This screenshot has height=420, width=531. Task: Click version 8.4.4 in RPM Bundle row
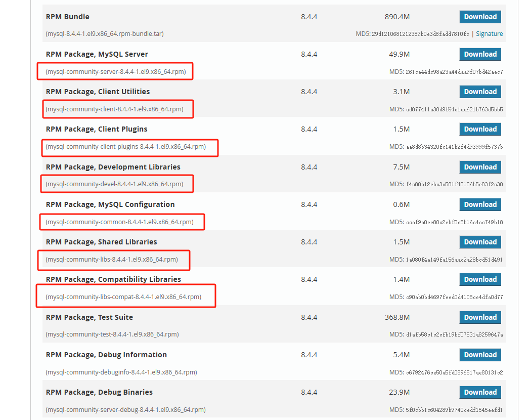pos(309,17)
